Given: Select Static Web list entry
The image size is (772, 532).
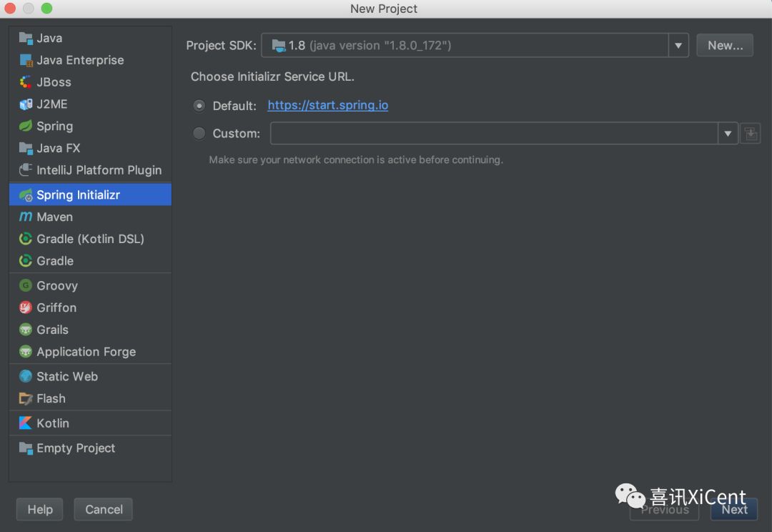Looking at the screenshot, I should pyautogui.click(x=90, y=376).
